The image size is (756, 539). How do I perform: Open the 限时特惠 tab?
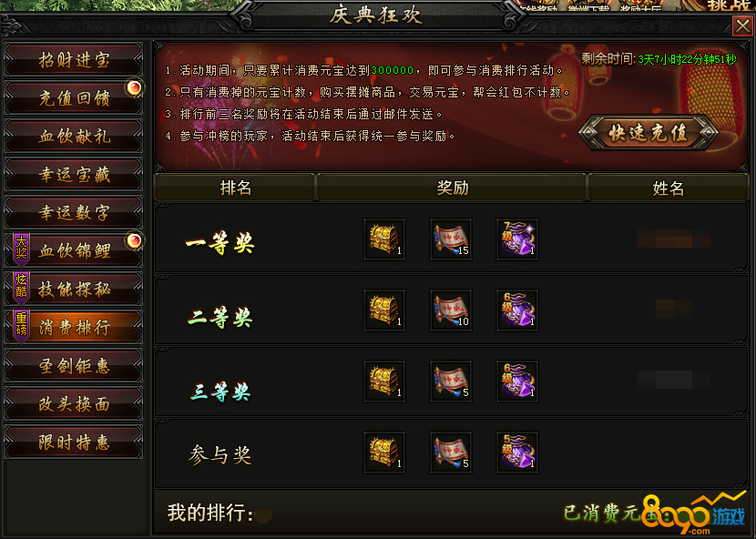tap(74, 442)
